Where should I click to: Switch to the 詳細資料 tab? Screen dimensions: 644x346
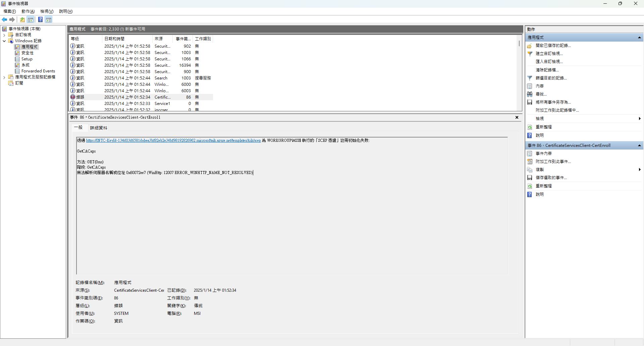99,128
